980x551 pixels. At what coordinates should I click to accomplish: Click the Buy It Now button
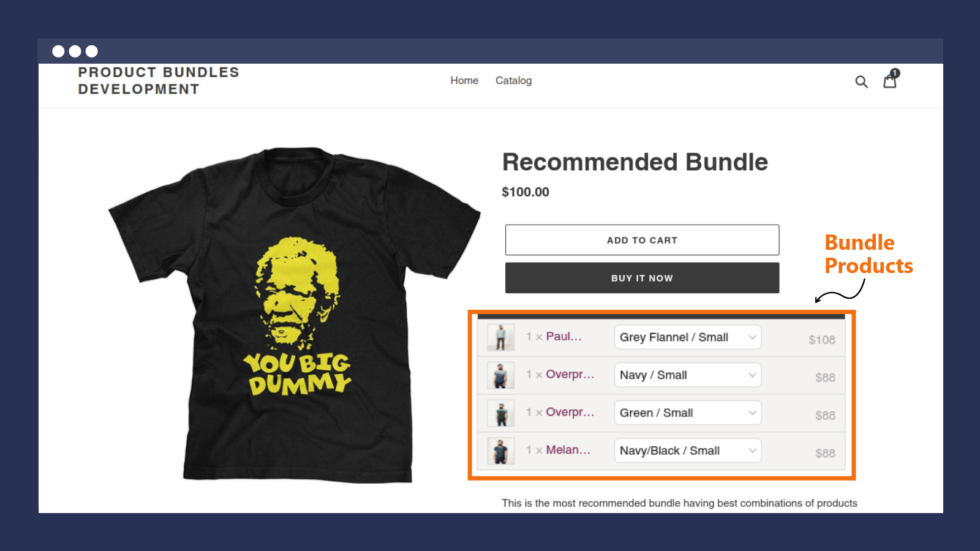(x=641, y=277)
